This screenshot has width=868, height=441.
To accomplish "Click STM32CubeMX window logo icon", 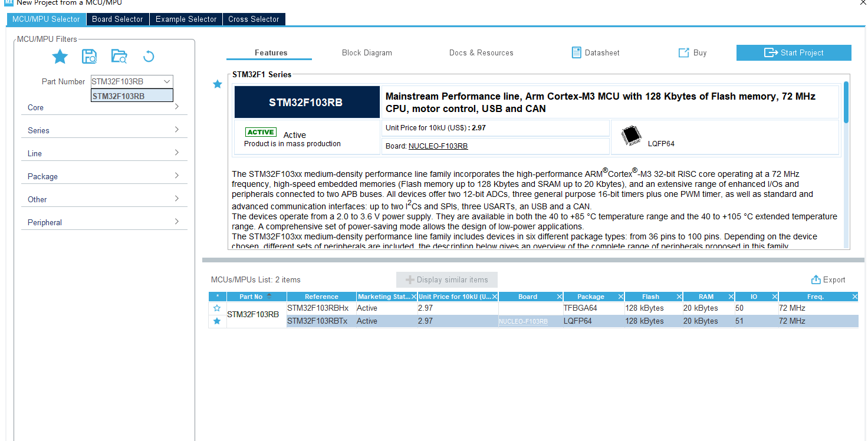I will tap(9, 2).
